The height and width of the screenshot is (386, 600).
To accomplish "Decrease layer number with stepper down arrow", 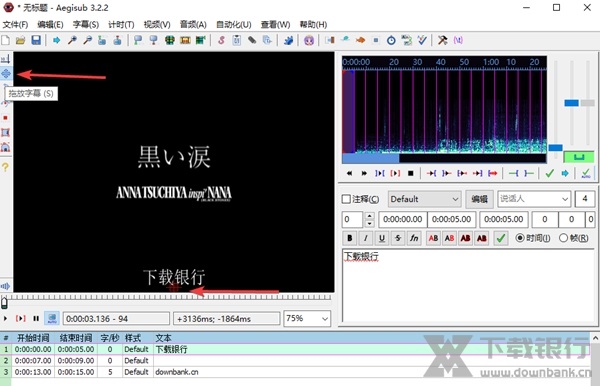I will (x=369, y=223).
